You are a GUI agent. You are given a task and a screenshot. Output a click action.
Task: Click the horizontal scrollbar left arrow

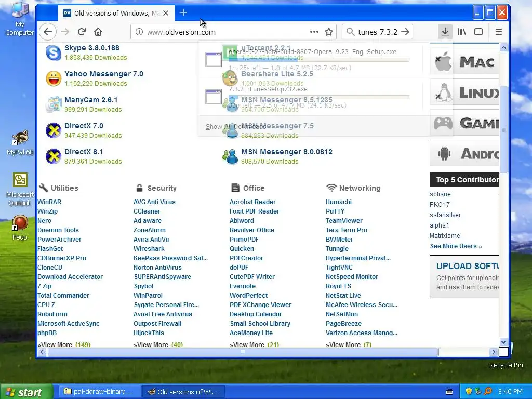click(x=42, y=352)
